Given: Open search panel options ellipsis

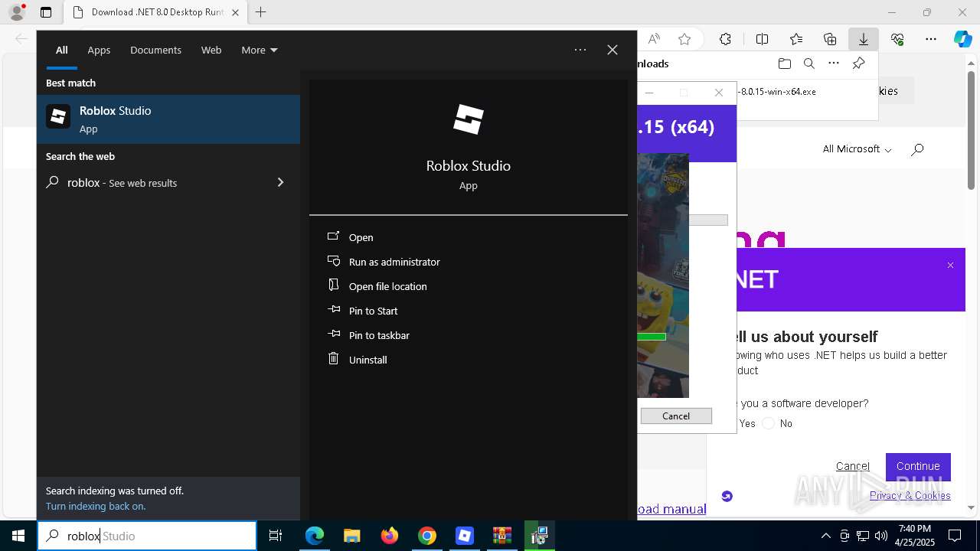Looking at the screenshot, I should coord(580,50).
